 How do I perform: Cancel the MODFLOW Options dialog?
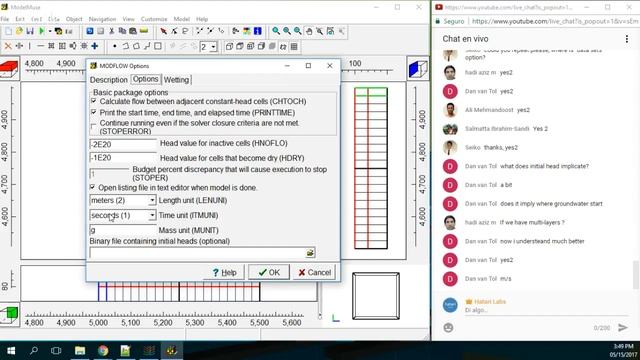click(x=314, y=272)
